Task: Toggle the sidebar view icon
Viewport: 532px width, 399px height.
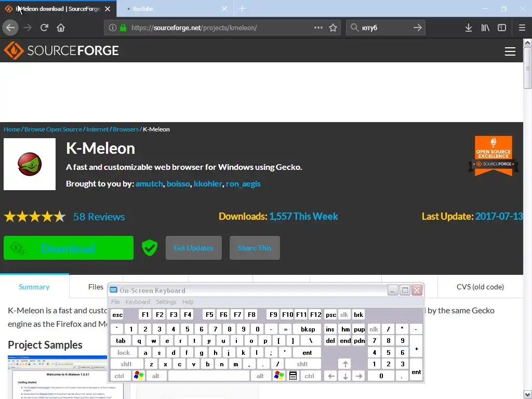Action: point(502,28)
